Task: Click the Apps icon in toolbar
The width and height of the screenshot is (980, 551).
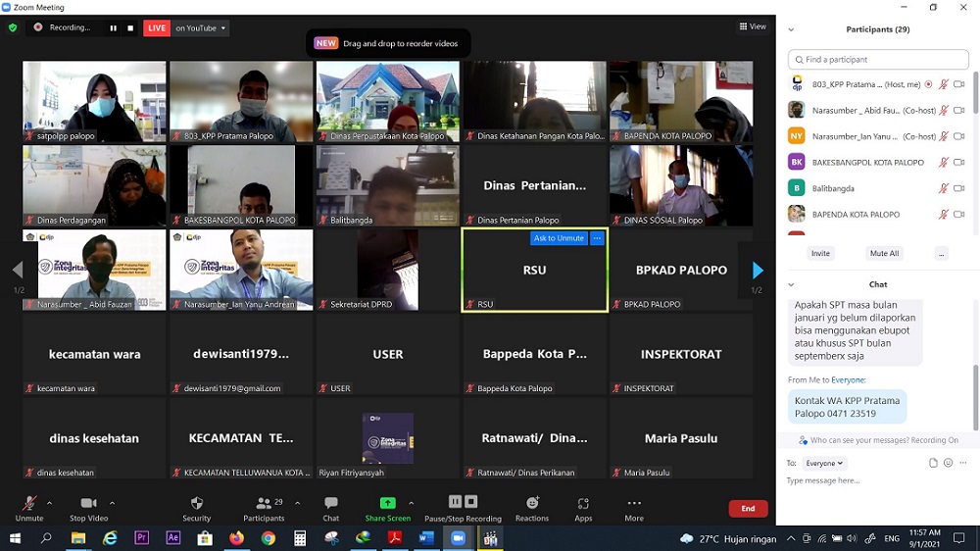Action: point(583,508)
